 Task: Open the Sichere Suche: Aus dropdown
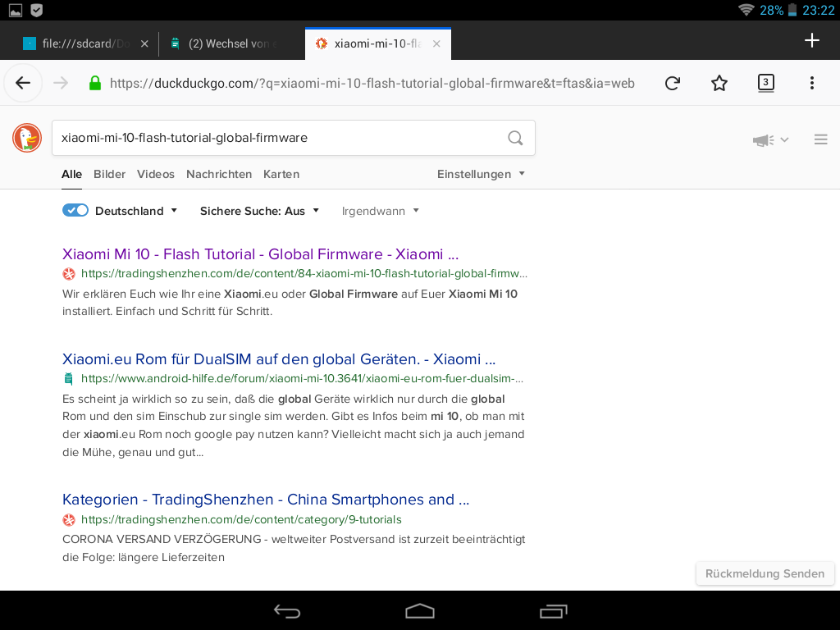[x=260, y=211]
